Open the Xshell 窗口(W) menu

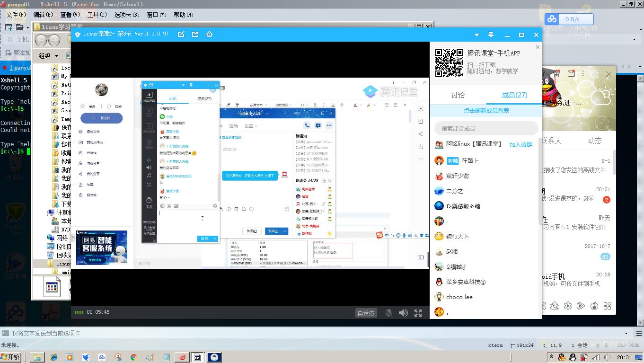[x=156, y=15]
